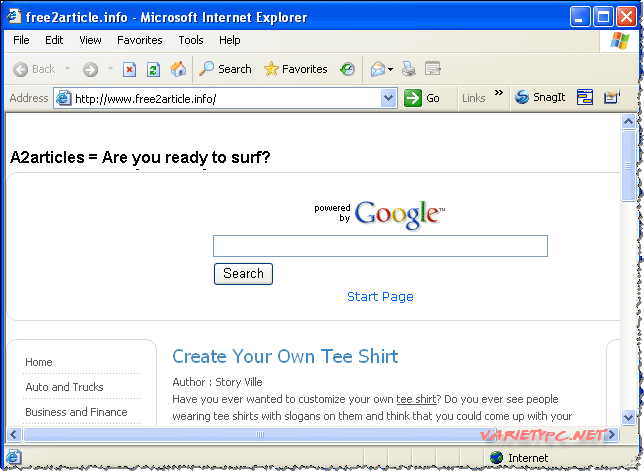The height and width of the screenshot is (471, 644).
Task: Click the vertical scrollbar down arrow
Action: pyautogui.click(x=628, y=417)
